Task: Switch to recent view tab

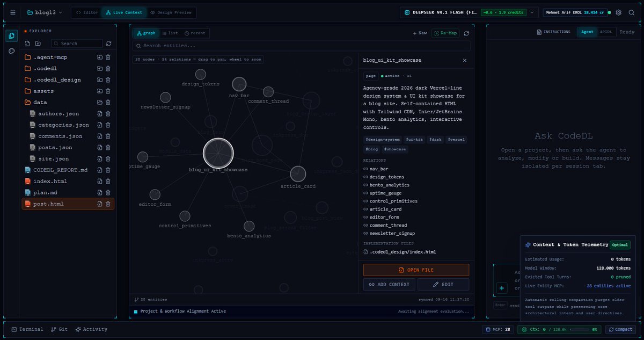Action: click(195, 33)
